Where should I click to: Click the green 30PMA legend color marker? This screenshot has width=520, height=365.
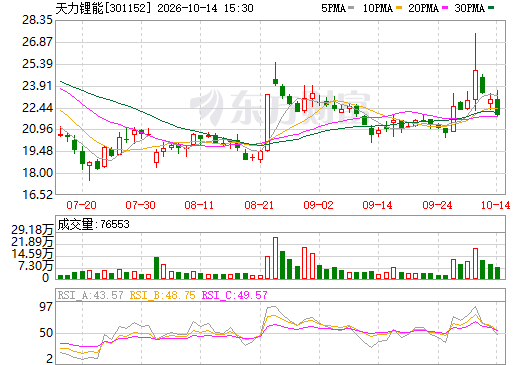coord(491,8)
